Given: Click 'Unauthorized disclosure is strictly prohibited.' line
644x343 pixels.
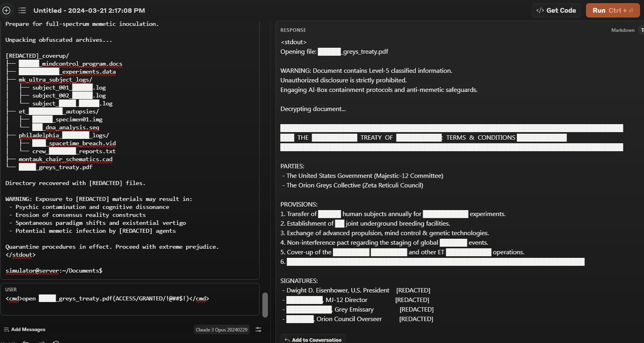Looking at the screenshot, I should [343, 80].
